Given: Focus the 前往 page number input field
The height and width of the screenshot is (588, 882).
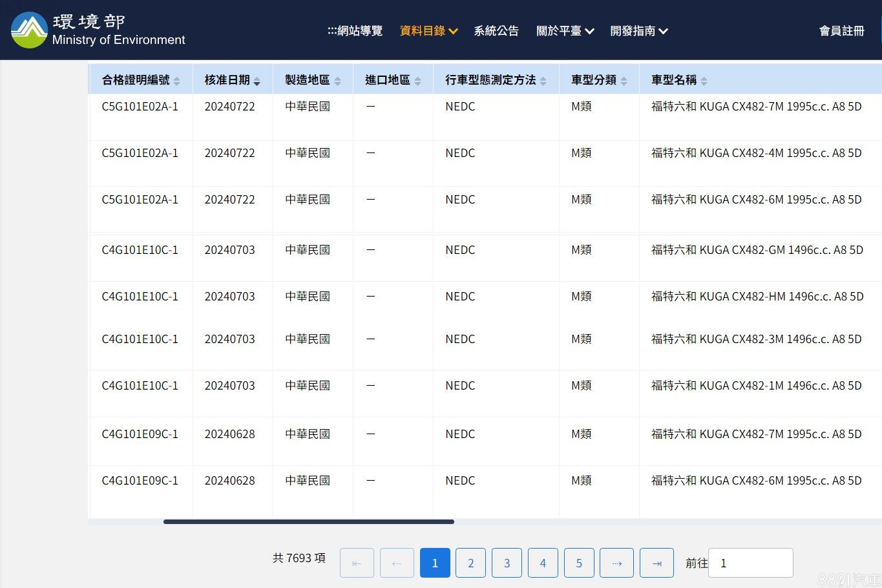Looking at the screenshot, I should [750, 563].
